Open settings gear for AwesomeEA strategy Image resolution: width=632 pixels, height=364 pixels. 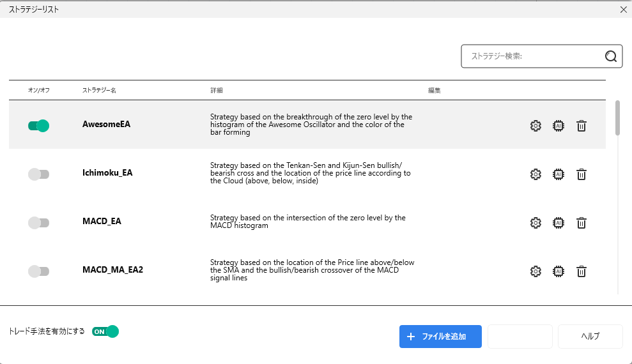pos(536,126)
